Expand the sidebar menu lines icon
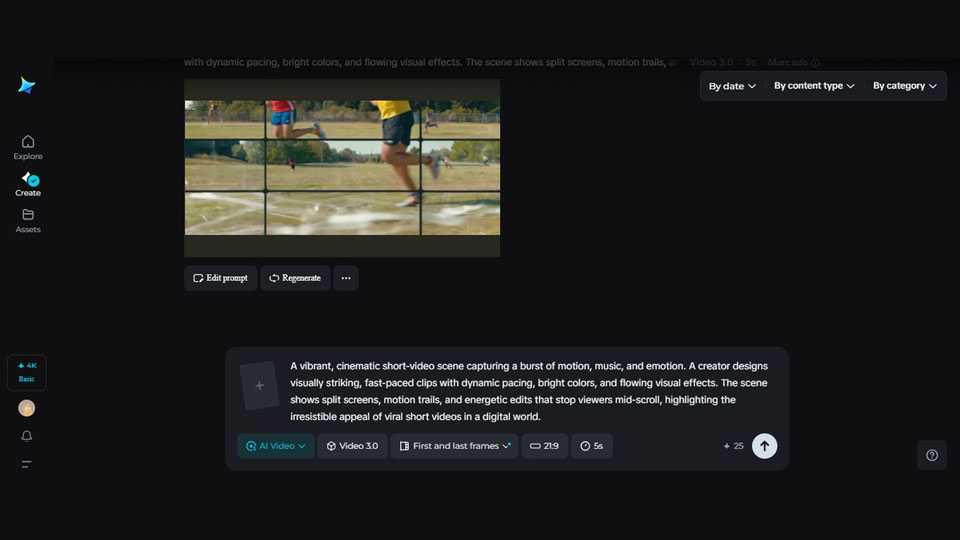Viewport: 960px width, 540px height. click(x=26, y=464)
